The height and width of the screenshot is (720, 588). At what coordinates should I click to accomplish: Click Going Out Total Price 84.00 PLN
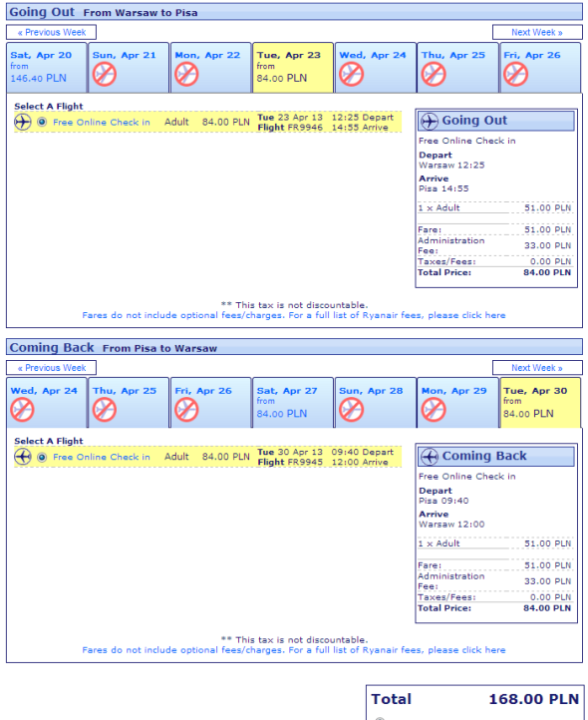pyautogui.click(x=547, y=273)
